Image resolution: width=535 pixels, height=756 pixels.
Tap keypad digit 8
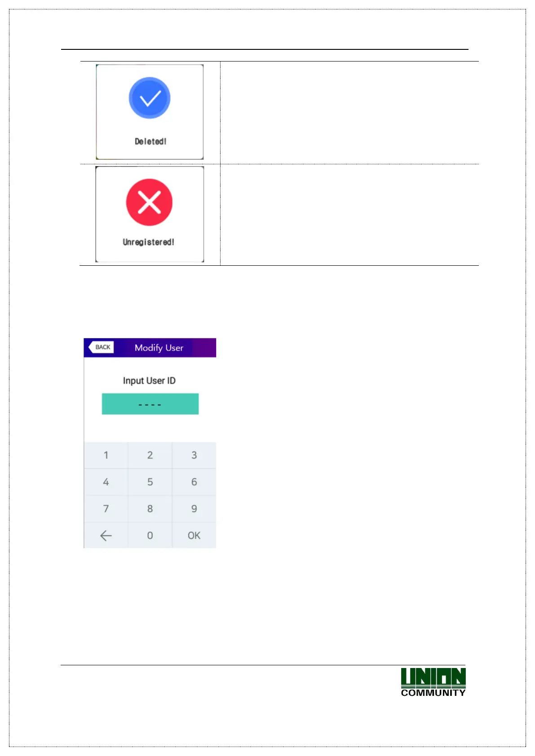150,509
